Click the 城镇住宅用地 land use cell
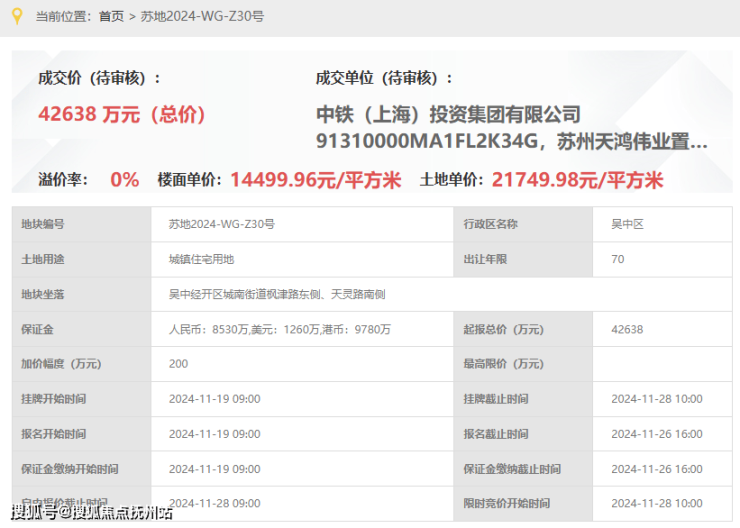Screen dimensions: 740x528 point(201,259)
